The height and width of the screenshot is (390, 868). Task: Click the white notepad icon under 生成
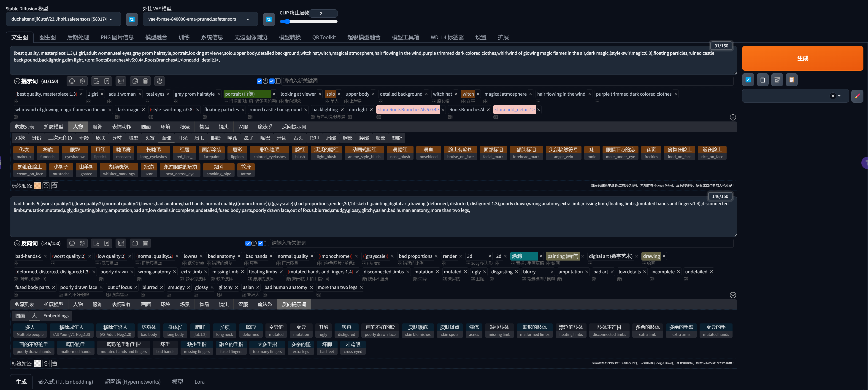tap(763, 80)
